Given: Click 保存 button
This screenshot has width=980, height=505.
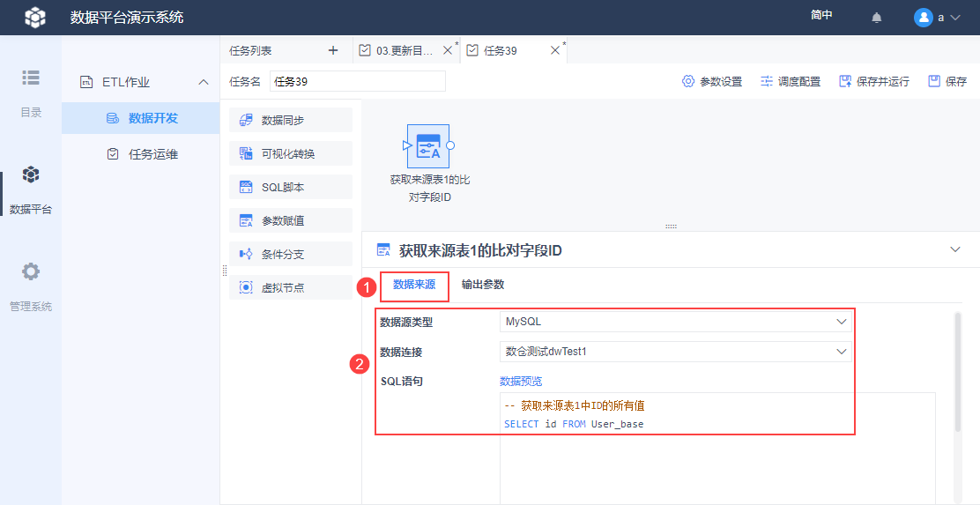Looking at the screenshot, I should [x=947, y=81].
